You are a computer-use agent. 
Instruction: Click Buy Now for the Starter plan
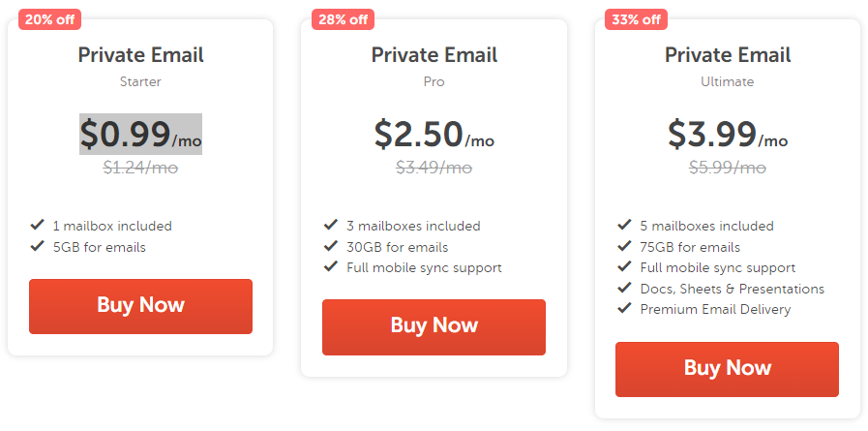point(140,306)
